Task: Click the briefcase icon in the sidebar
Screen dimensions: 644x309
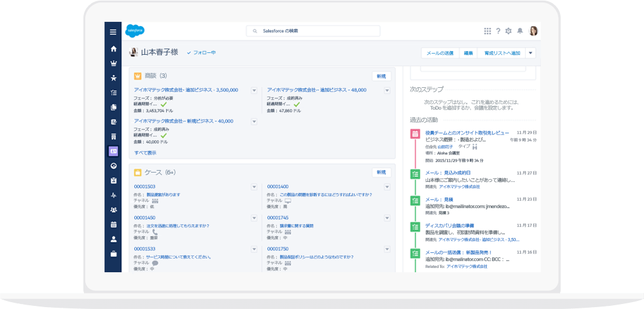Action: 113,254
